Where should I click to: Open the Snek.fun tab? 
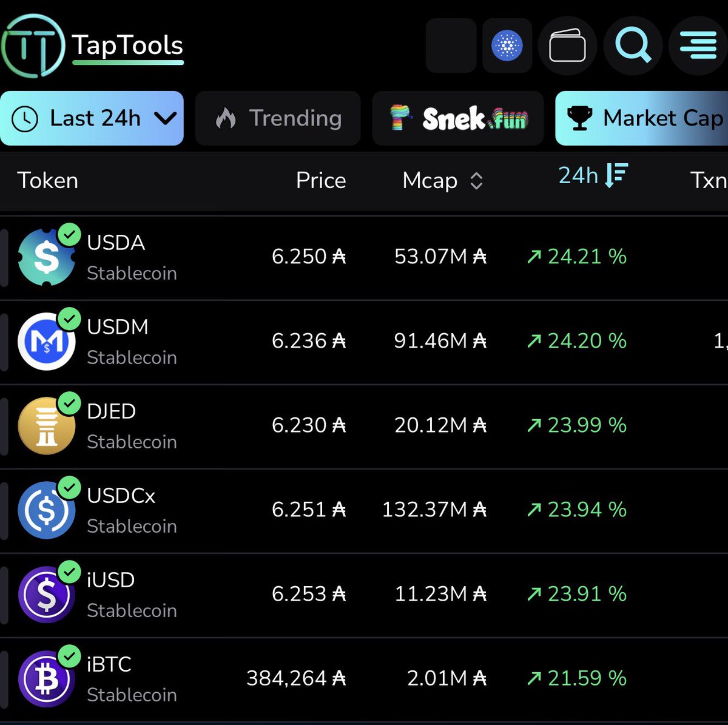tap(458, 118)
